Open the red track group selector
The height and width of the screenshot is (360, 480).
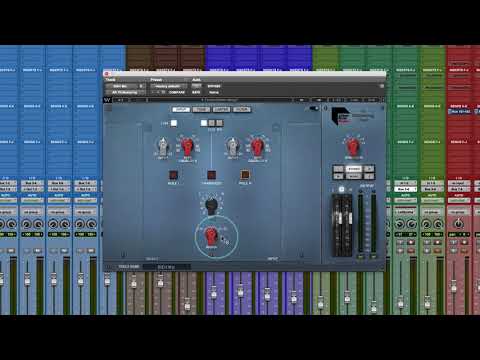(x=459, y=212)
